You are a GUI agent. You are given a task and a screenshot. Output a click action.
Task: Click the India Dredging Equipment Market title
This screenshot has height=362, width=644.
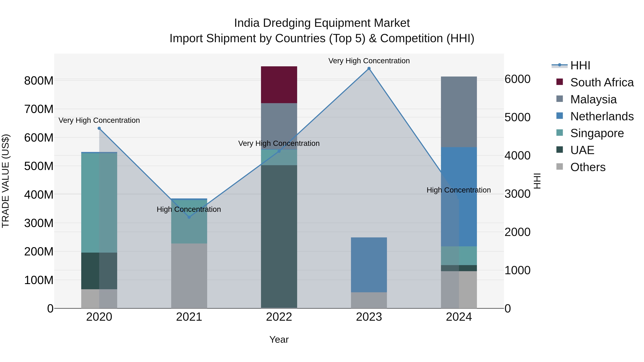[322, 23]
